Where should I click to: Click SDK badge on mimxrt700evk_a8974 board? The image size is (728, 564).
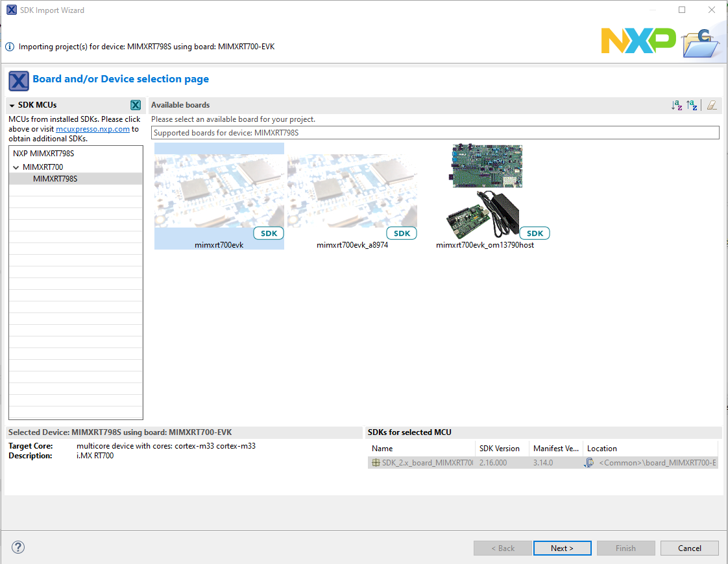[x=402, y=233]
